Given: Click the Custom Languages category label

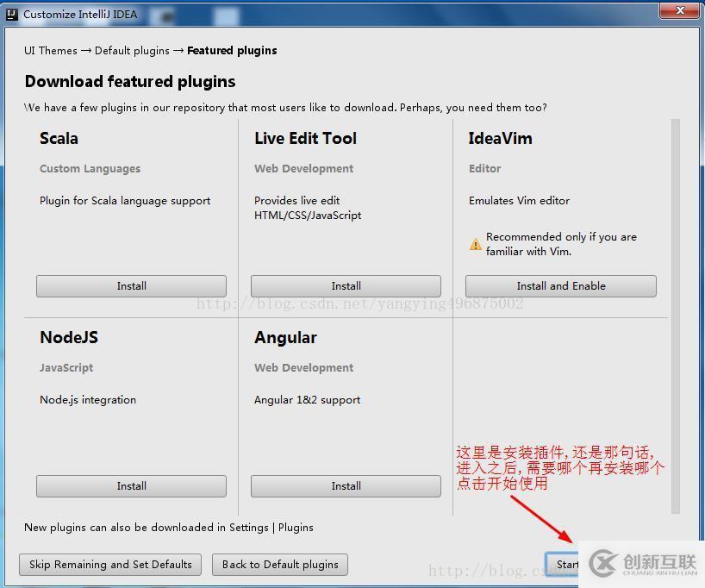Looking at the screenshot, I should point(90,169).
